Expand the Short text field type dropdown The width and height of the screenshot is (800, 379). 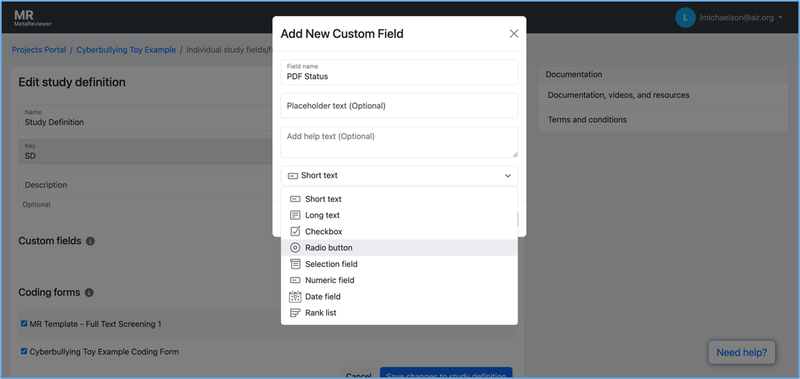click(399, 175)
